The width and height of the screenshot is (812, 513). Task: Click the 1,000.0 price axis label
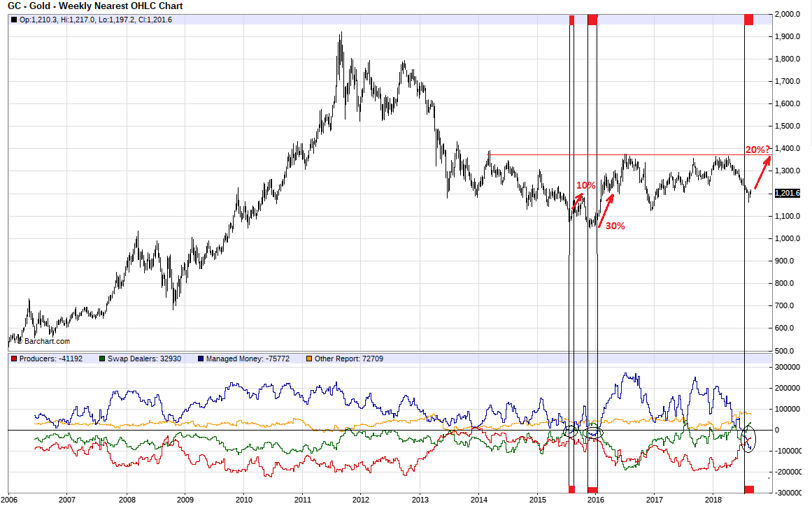787,238
